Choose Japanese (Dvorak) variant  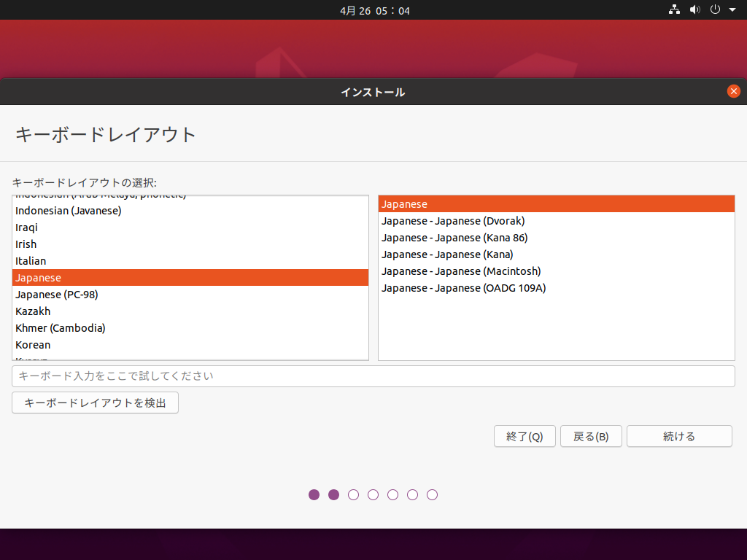(x=557, y=221)
